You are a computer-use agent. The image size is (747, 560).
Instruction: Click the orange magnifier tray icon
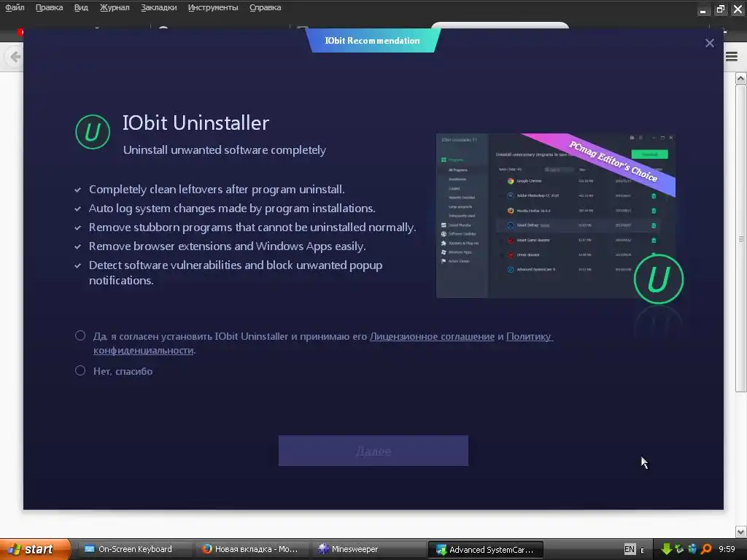(x=706, y=549)
